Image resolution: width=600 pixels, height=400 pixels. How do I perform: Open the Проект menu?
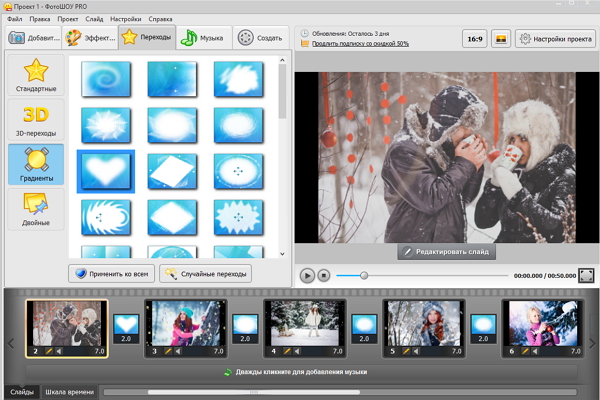pyautogui.click(x=68, y=19)
